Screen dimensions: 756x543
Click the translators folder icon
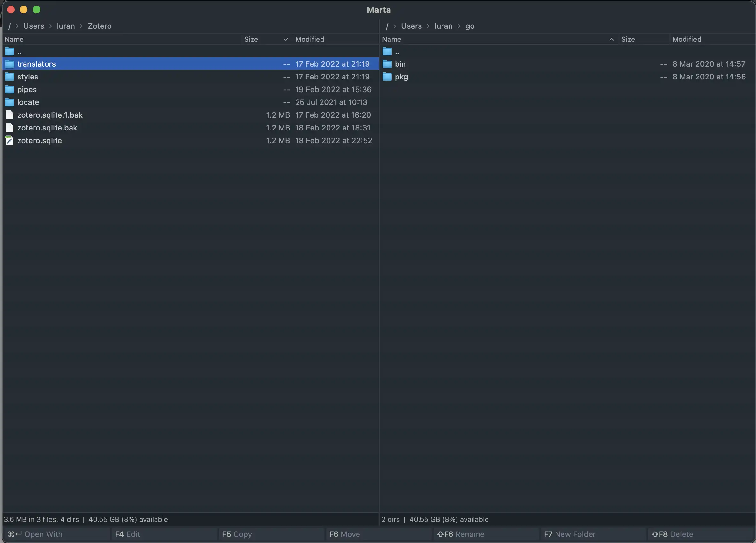click(9, 64)
